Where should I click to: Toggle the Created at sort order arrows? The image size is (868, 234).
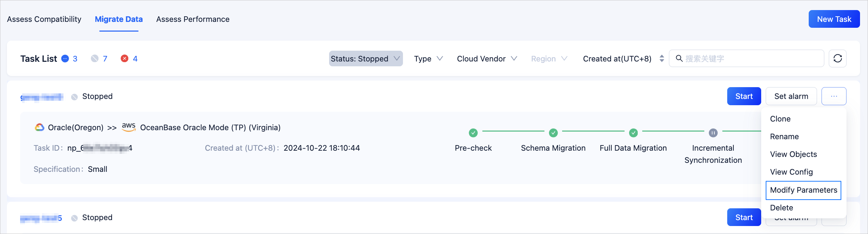[x=662, y=58]
